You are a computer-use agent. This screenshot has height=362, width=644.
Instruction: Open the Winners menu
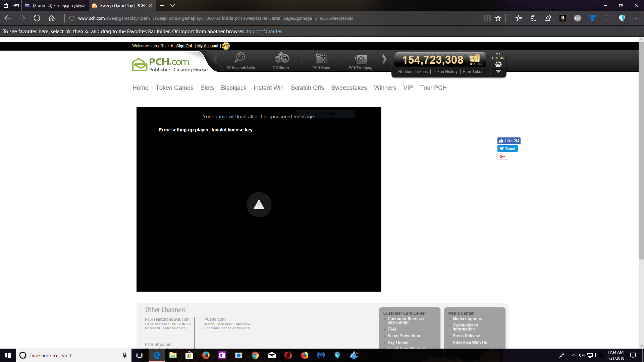385,88
